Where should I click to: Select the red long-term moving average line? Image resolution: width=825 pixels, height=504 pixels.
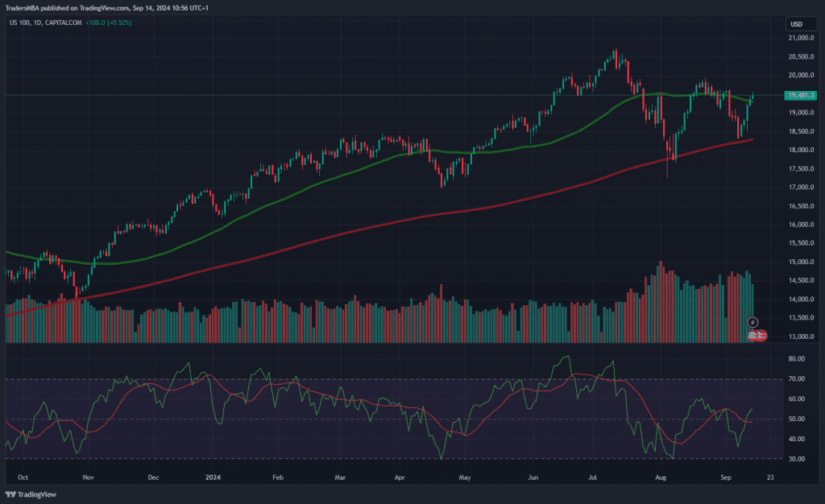pyautogui.click(x=403, y=220)
